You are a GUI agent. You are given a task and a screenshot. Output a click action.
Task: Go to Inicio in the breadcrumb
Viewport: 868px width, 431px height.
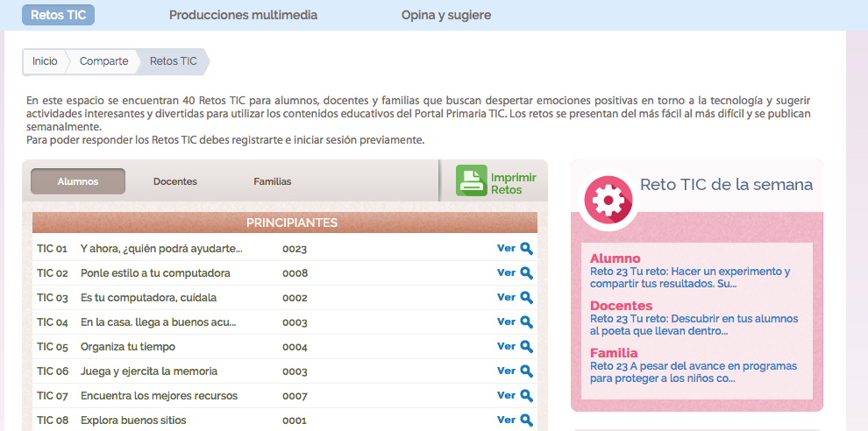[45, 61]
